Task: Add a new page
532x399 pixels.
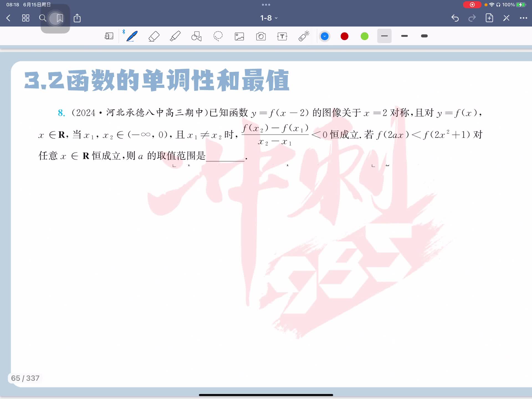Action: pyautogui.click(x=489, y=18)
